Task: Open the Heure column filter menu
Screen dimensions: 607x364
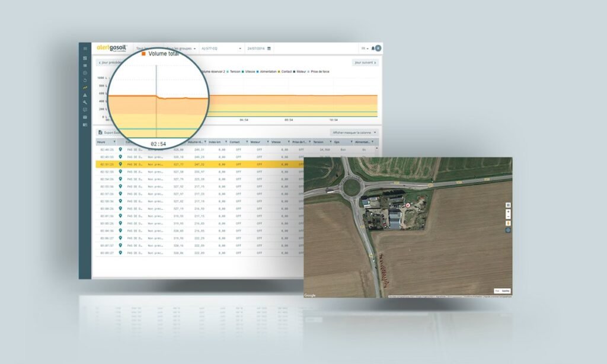Action: tap(114, 142)
